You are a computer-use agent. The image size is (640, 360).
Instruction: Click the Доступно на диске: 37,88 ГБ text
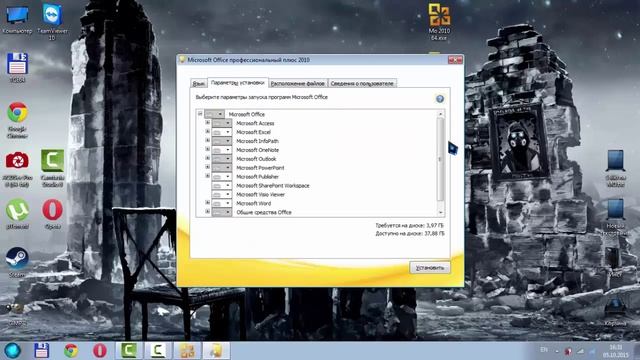tap(410, 233)
